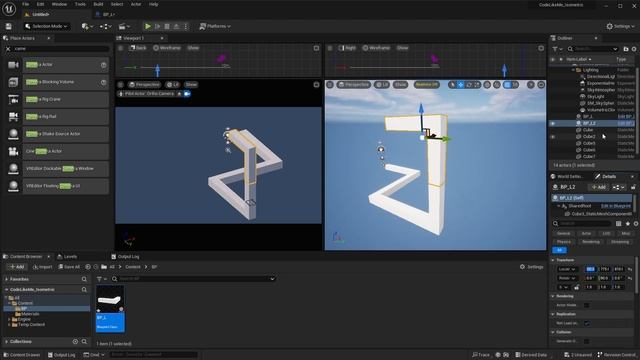This screenshot has width=640, height=360.
Task: Show only favorite properties star icon
Action: (x=628, y=224)
